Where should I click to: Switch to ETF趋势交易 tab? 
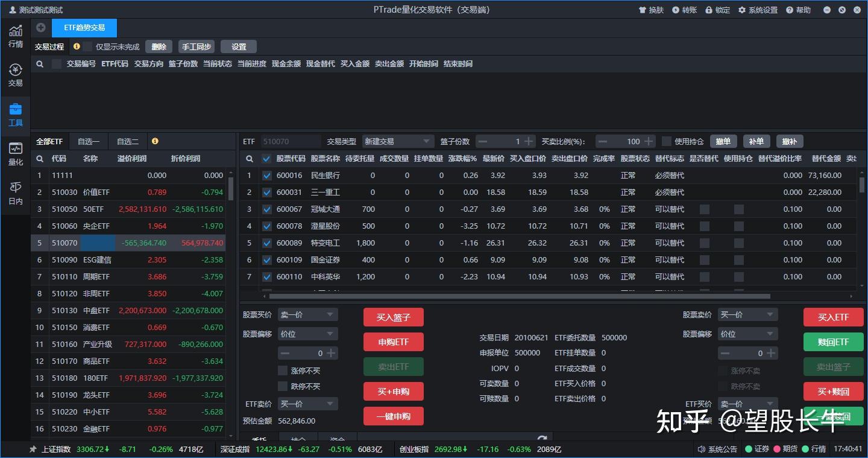pyautogui.click(x=84, y=28)
